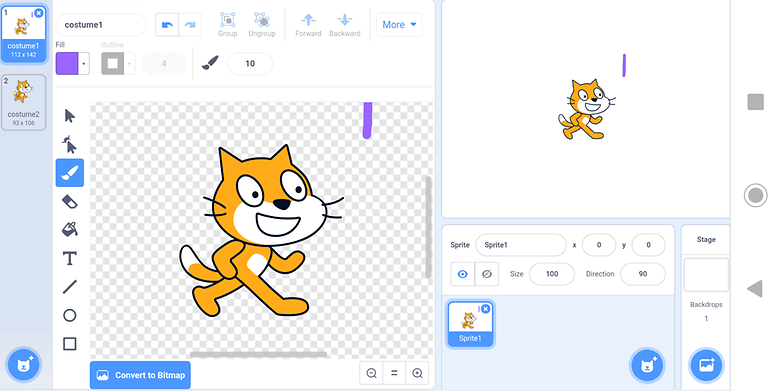Show the sprite with eye icon
The height and width of the screenshot is (391, 782).
click(463, 274)
